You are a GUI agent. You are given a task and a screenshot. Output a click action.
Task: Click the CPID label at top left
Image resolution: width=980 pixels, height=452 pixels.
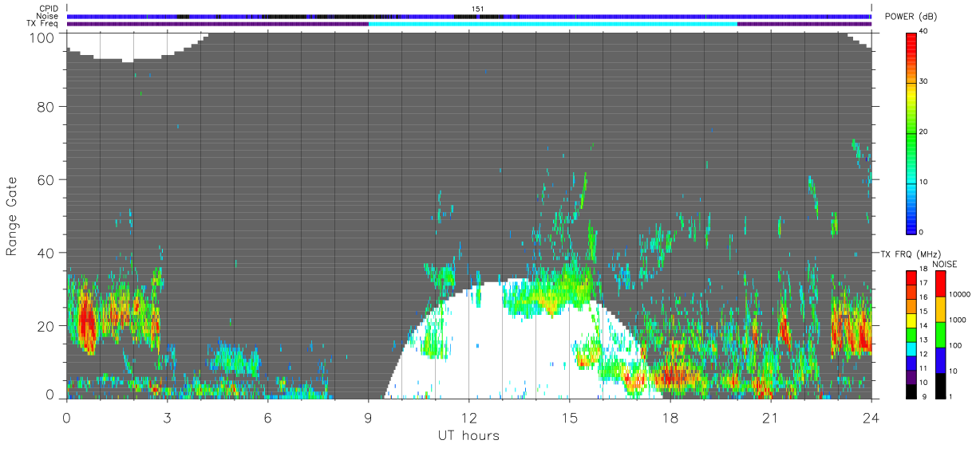click(x=47, y=9)
